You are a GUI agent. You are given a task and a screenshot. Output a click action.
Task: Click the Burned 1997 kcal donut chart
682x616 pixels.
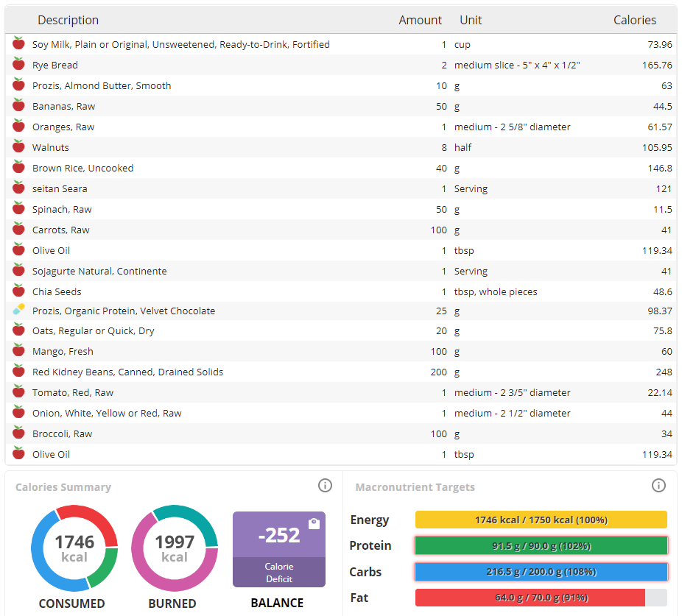(175, 548)
